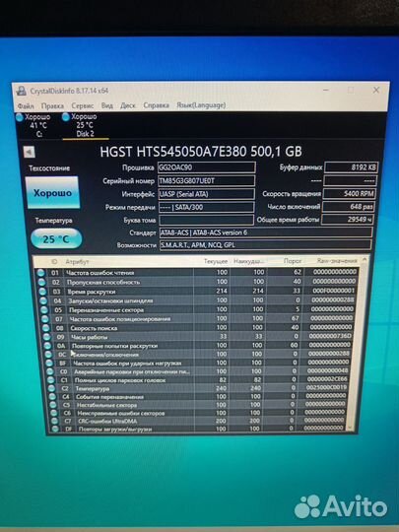399x532 pixels.
Task: Click status circle for attribute C2 temperature
Action: (x=51, y=388)
